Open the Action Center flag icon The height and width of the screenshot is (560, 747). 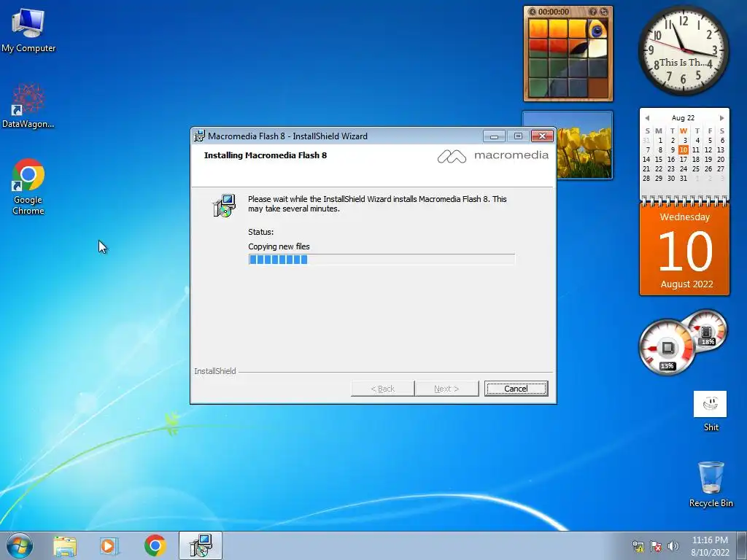pos(656,546)
